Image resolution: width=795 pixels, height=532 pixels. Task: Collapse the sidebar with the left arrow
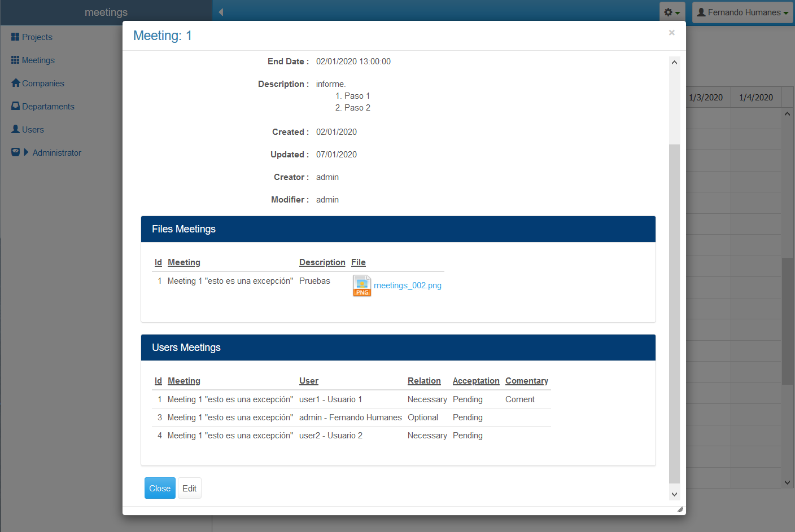point(221,12)
